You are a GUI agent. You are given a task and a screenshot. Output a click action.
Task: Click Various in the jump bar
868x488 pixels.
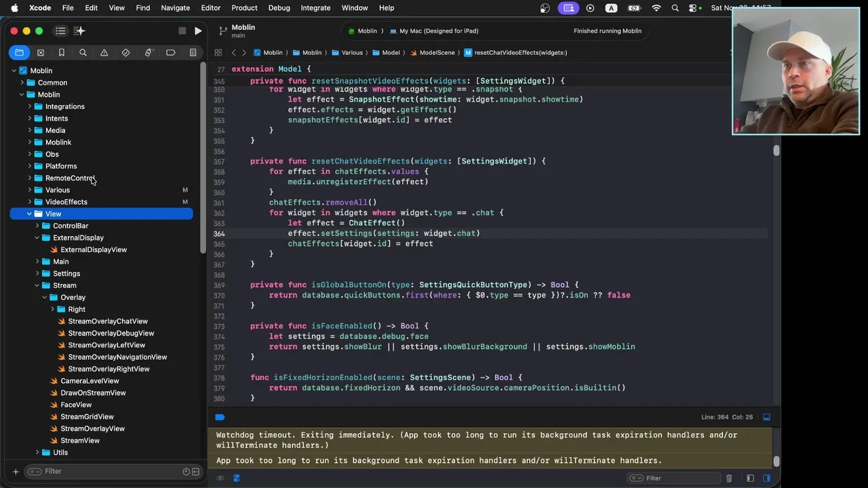pos(347,52)
